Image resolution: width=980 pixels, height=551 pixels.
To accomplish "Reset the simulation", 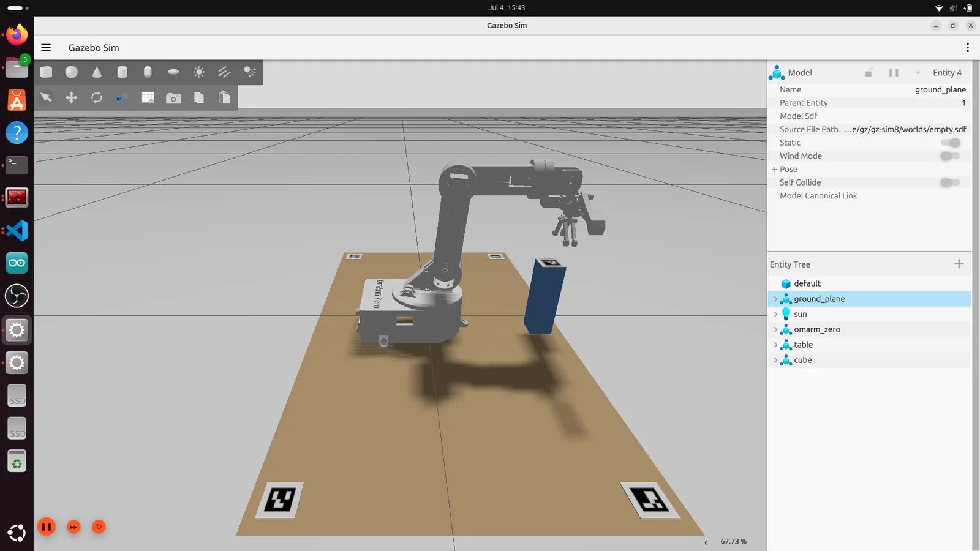I will click(99, 527).
